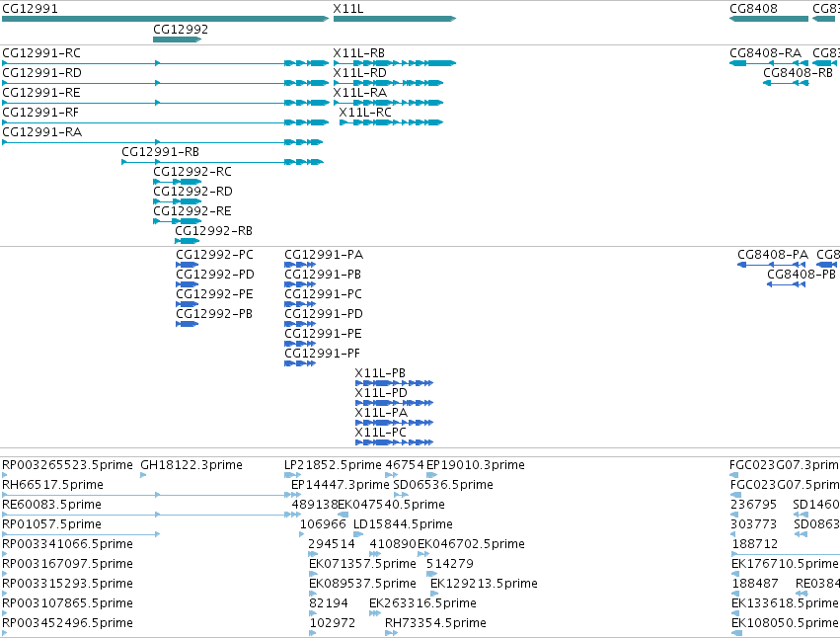Screen dimensions: 840x638
Task: Select protein CG12991-PC
Action: [x=323, y=294]
